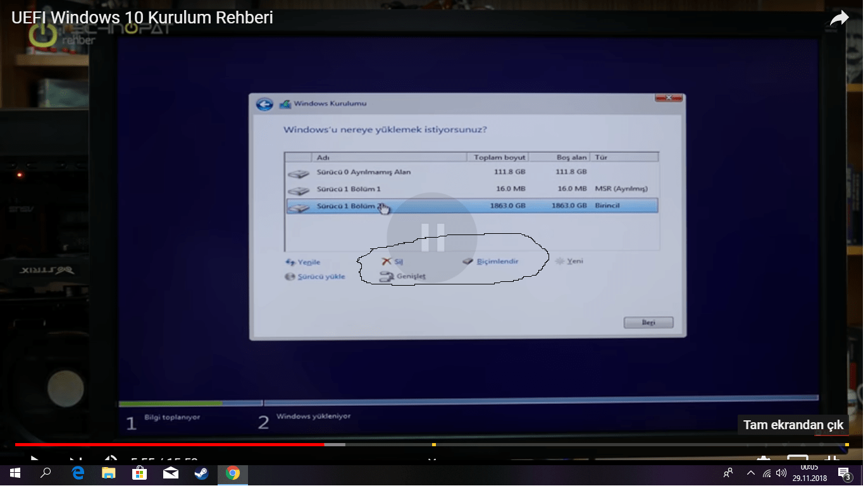This screenshot has height=493, width=868.
Task: Click the 'Tam ekrandan çık' tooltip
Action: coord(793,425)
